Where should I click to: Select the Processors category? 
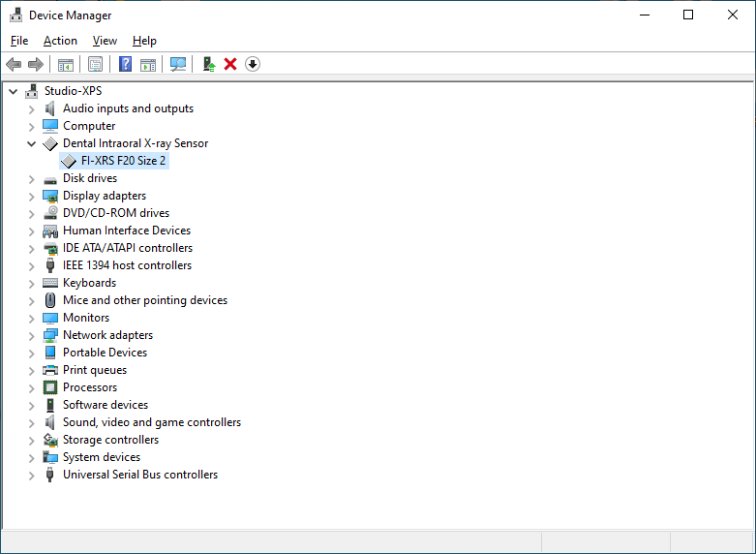pyautogui.click(x=89, y=387)
